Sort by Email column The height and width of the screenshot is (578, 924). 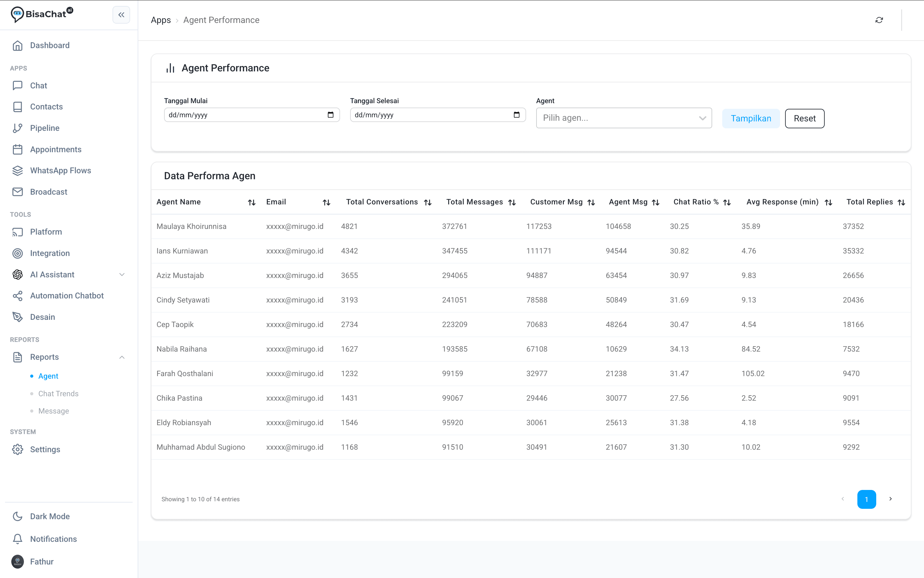[326, 202]
